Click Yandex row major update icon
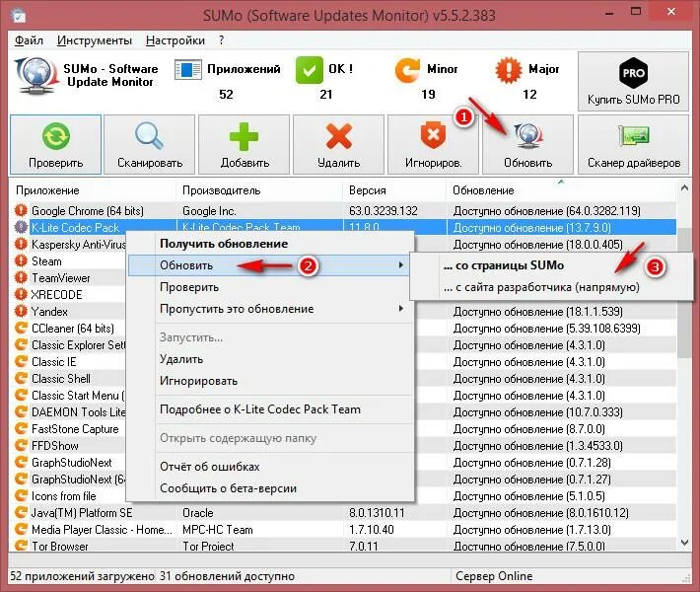Image resolution: width=700 pixels, height=592 pixels. pyautogui.click(x=21, y=311)
